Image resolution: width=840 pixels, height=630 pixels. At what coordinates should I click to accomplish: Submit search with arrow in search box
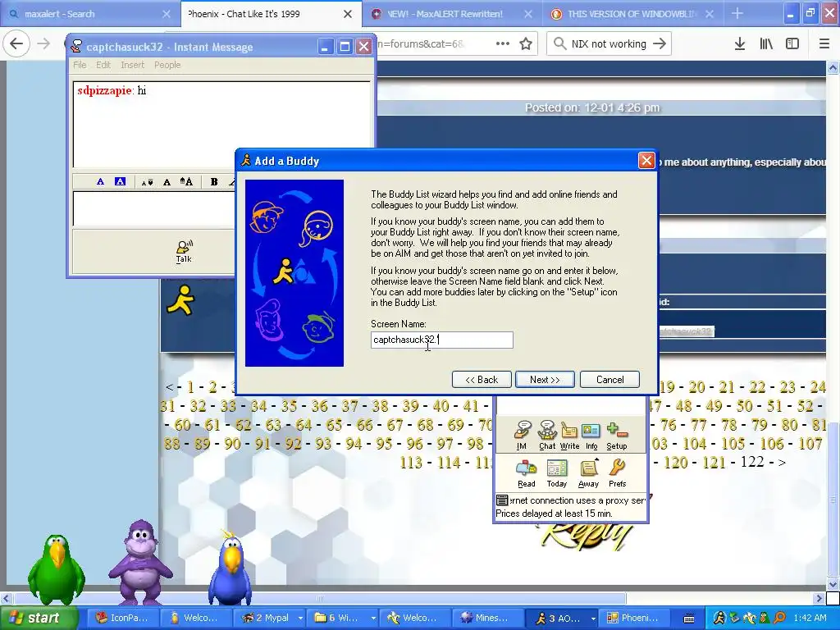click(x=660, y=44)
